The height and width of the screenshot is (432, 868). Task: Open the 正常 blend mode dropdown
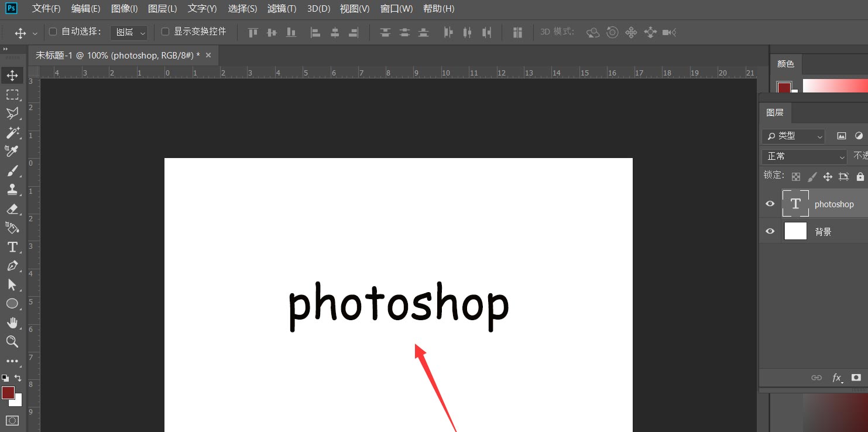[804, 156]
